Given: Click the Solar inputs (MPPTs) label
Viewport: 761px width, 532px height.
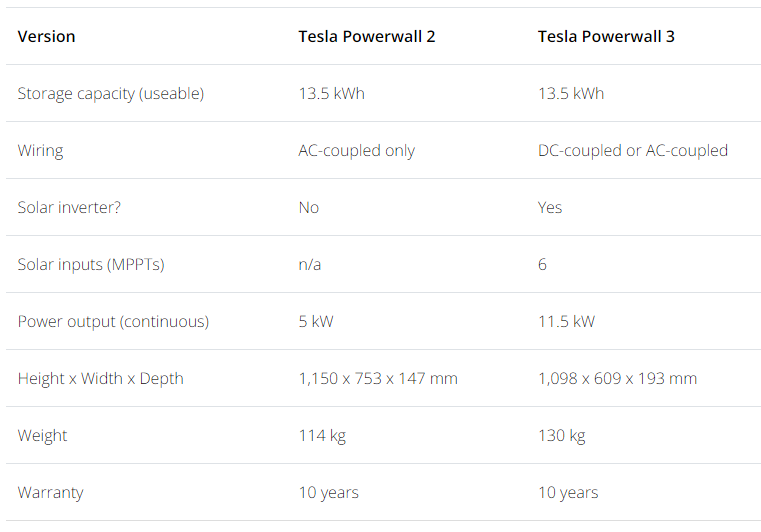Looking at the screenshot, I should (x=91, y=265).
